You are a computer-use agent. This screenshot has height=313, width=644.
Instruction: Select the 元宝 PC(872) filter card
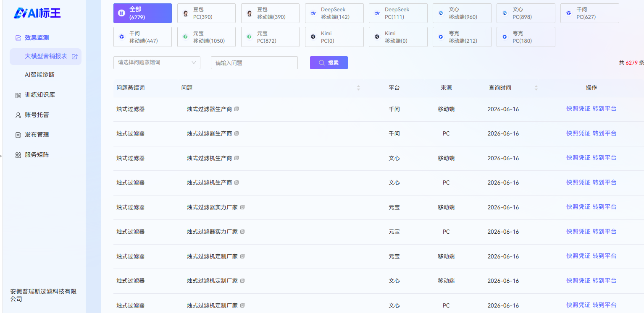pos(270,37)
